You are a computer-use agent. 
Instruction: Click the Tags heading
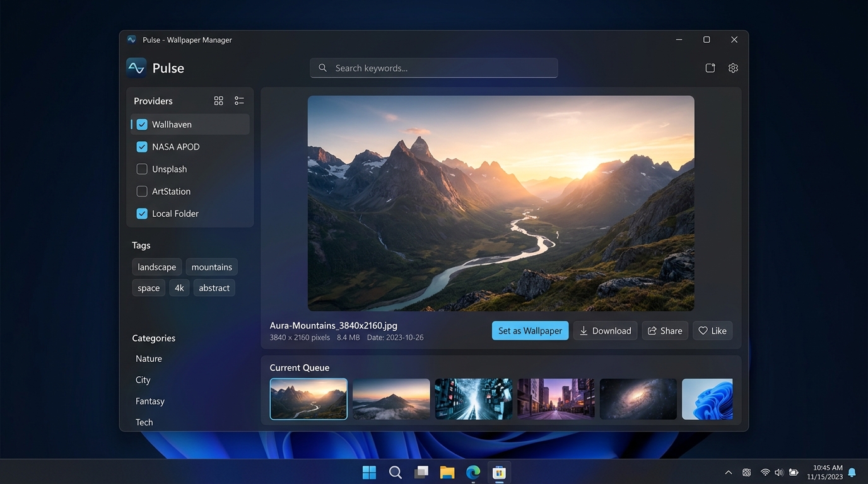click(x=141, y=245)
